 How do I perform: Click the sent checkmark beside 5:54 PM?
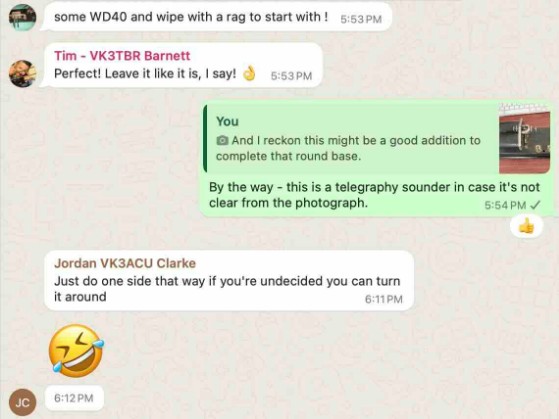click(x=535, y=205)
